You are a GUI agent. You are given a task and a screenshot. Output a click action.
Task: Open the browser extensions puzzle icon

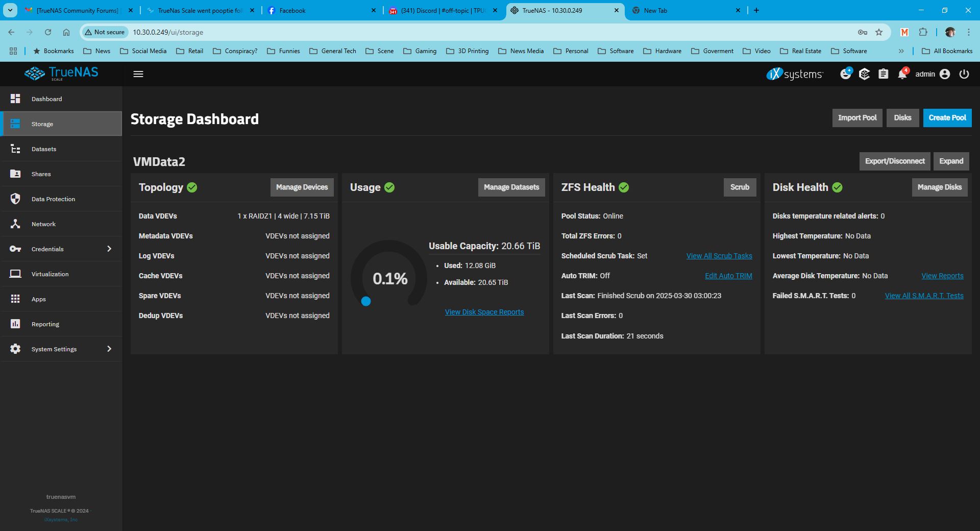point(923,32)
